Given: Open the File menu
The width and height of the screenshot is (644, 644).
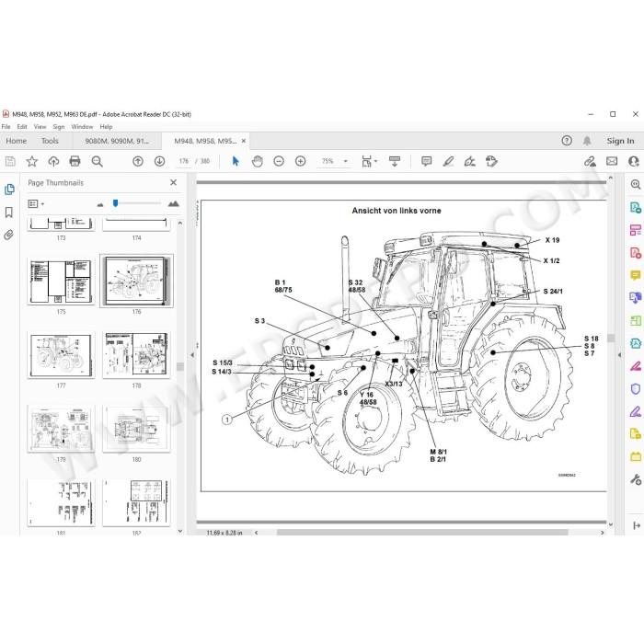Looking at the screenshot, I should [x=6, y=127].
